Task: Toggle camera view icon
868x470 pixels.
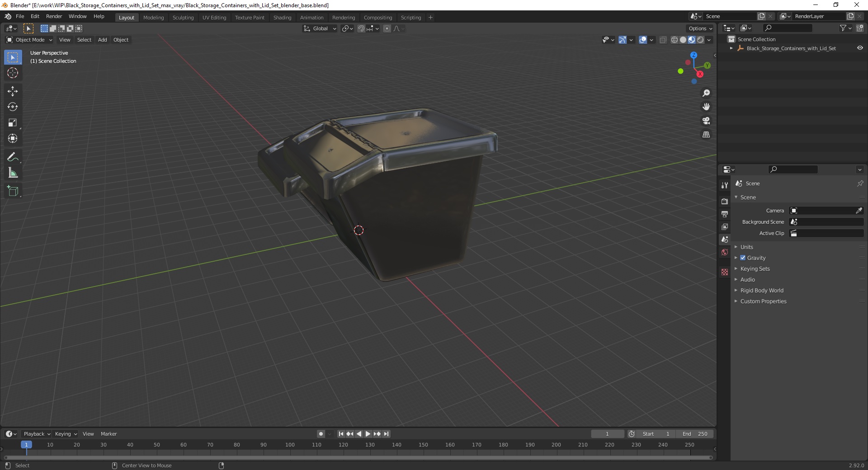Action: (x=706, y=121)
